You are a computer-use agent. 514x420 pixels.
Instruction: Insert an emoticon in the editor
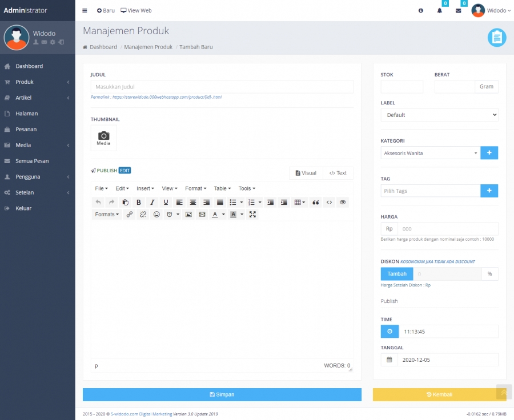156,214
